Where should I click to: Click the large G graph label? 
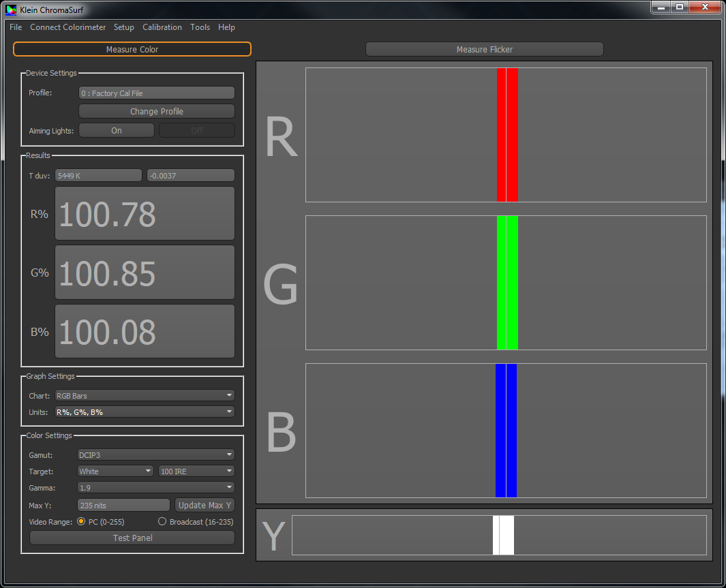pos(281,284)
